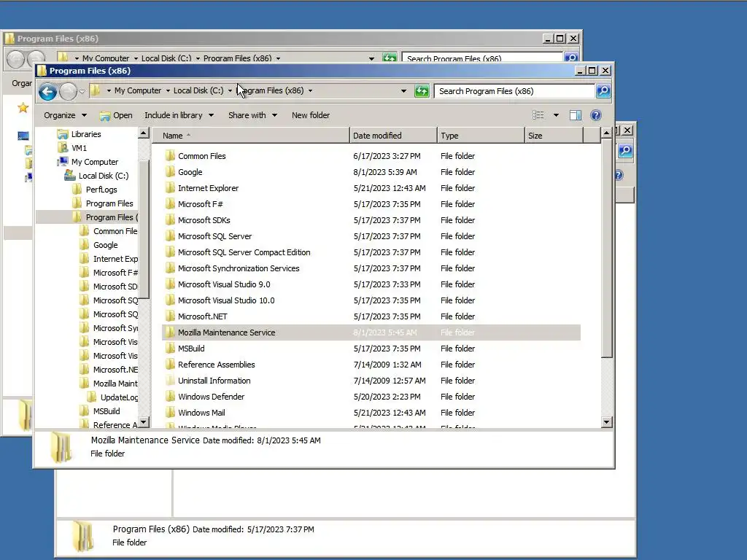747x560 pixels.
Task: Select the Microsoft SDKs folder in list
Action: point(371,220)
